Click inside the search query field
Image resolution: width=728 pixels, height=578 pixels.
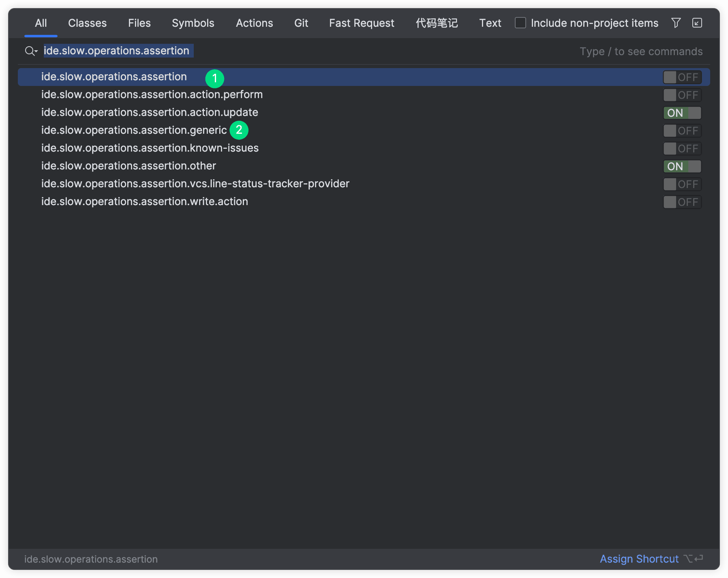point(118,51)
